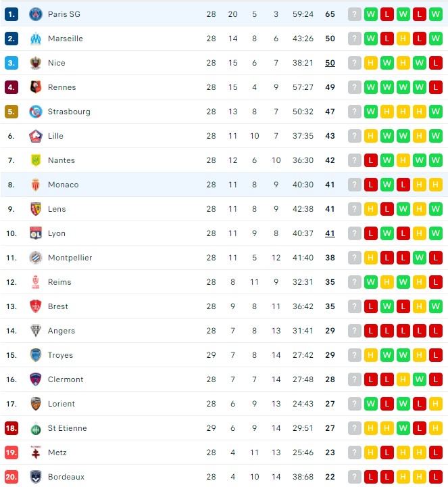This screenshot has height=487, width=448.
Task: Click the Rennes team logo
Action: click(36, 87)
